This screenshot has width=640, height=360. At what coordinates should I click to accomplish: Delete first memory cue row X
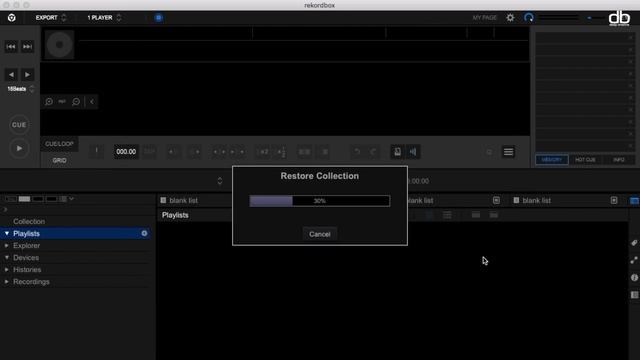coord(631,38)
